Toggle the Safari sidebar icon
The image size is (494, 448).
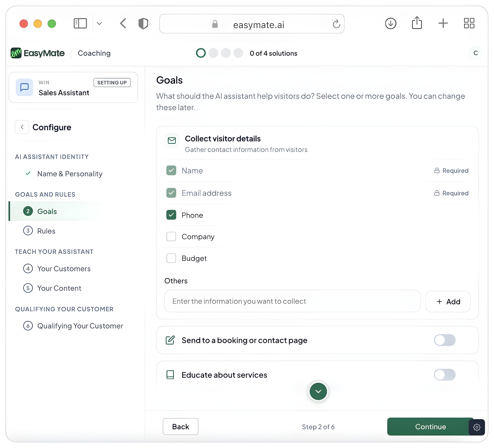(x=80, y=23)
